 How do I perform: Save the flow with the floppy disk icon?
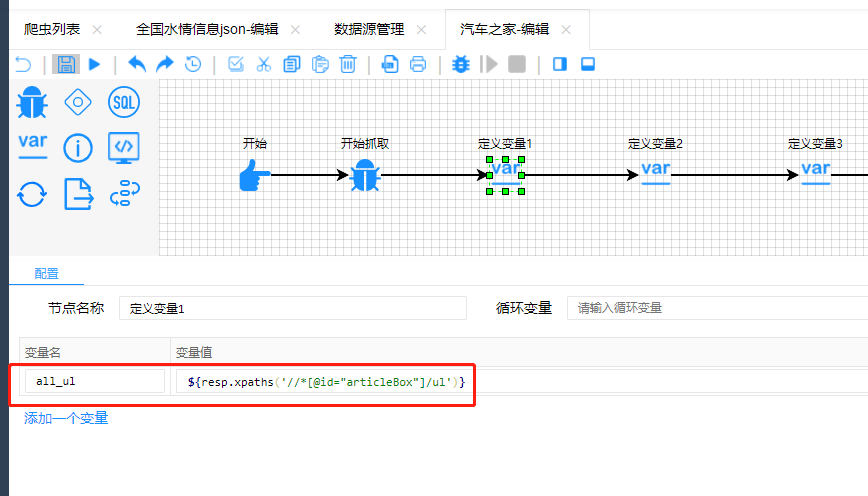point(66,64)
